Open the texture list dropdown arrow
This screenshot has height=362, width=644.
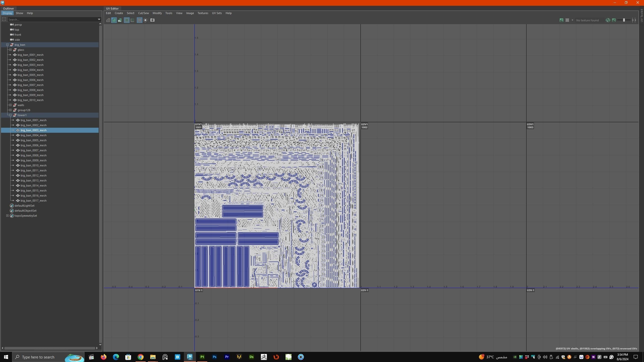[572, 20]
